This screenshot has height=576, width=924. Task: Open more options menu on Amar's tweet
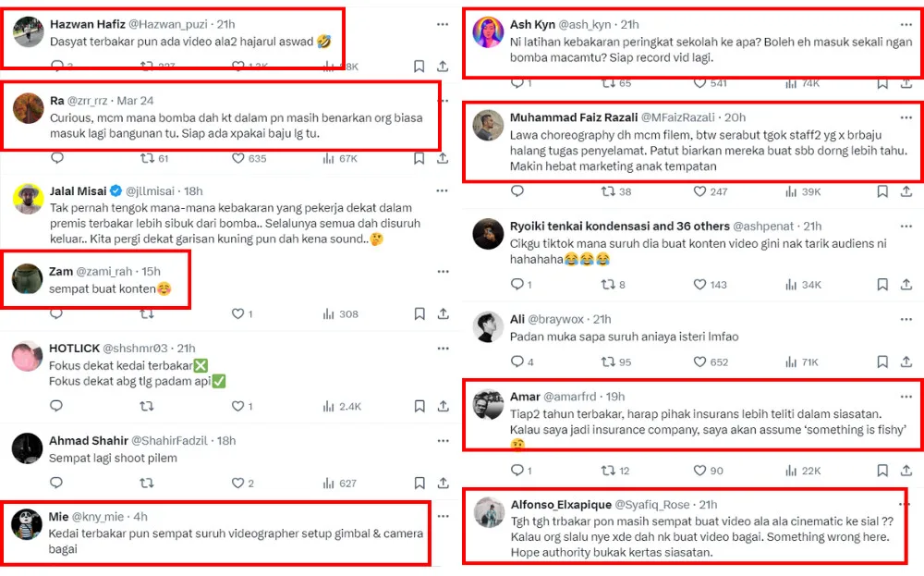point(906,397)
